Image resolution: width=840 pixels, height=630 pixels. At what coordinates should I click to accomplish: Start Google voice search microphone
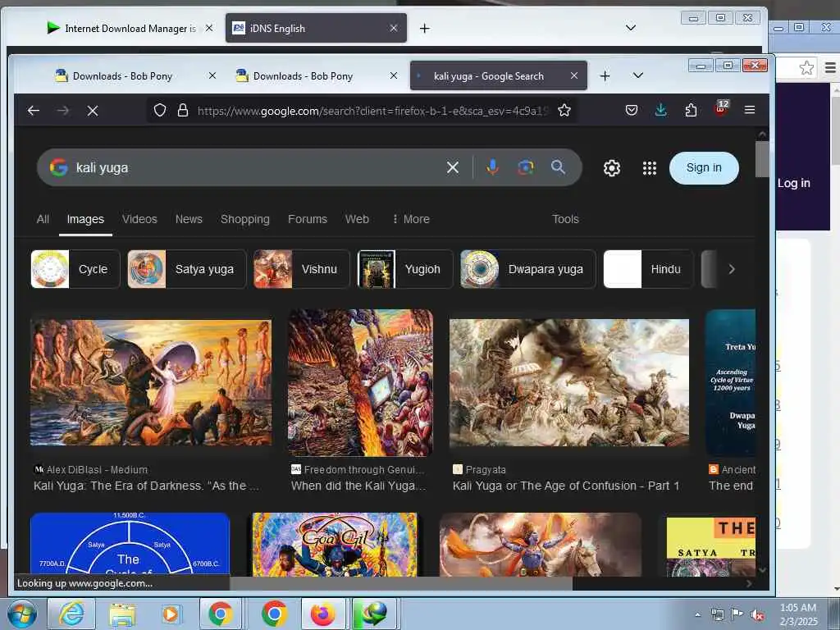492,167
